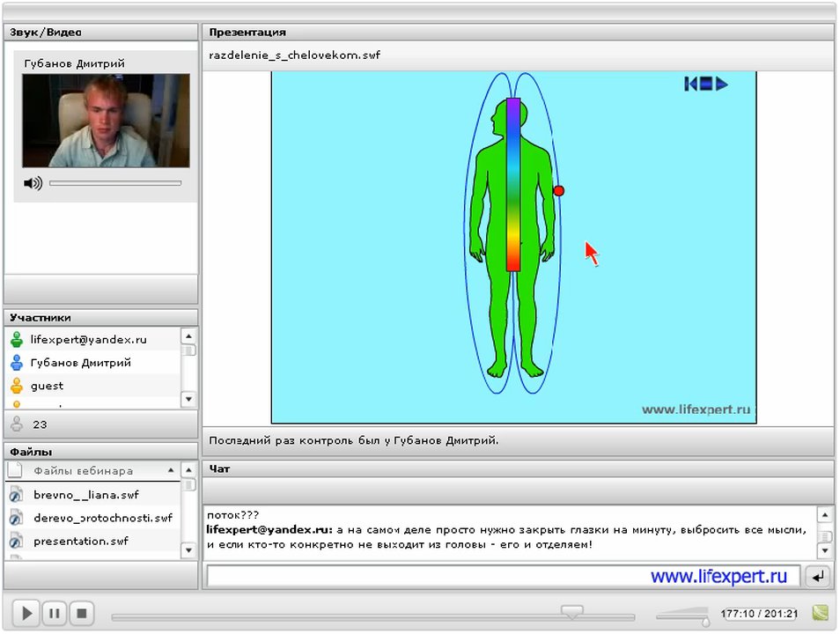Click the Play button in the player bar
This screenshot has height=634, width=840.
26,613
